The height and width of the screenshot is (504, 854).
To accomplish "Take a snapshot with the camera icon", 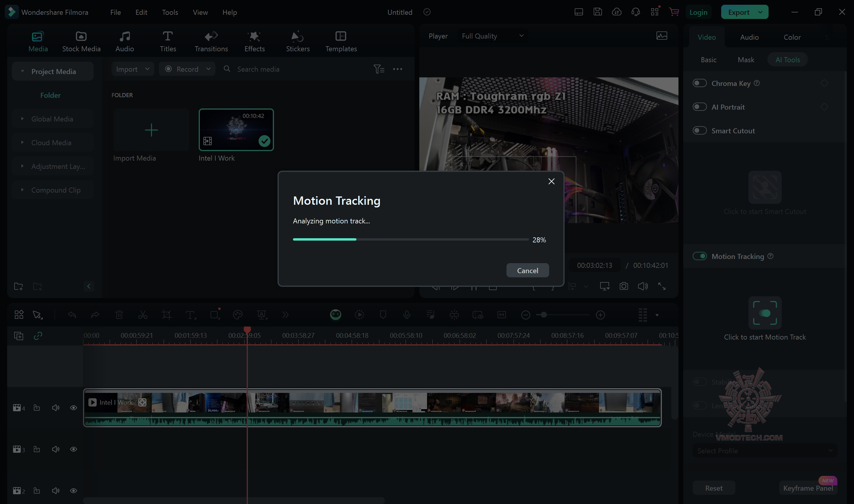I will 623,286.
